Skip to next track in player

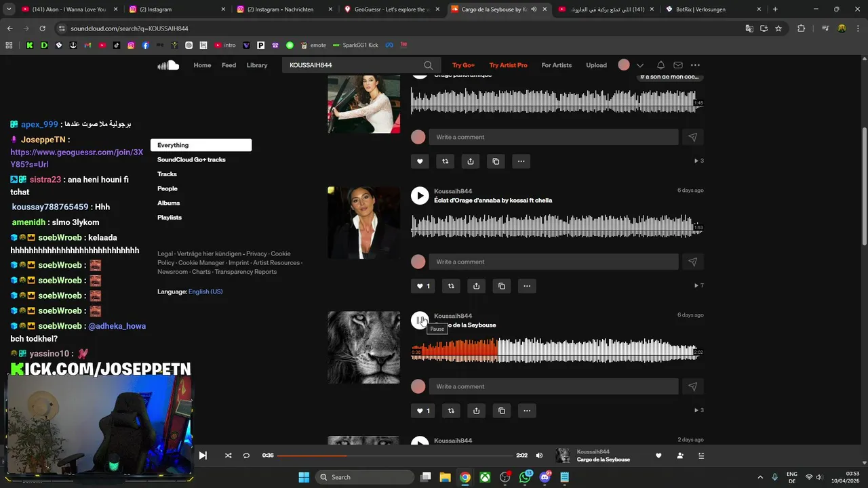point(203,455)
